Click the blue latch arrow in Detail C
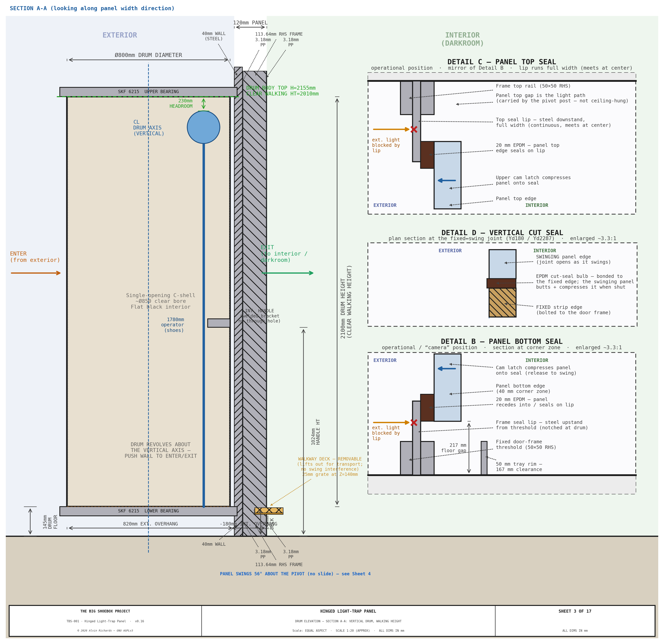The width and height of the screenshot is (664, 644). point(447,180)
